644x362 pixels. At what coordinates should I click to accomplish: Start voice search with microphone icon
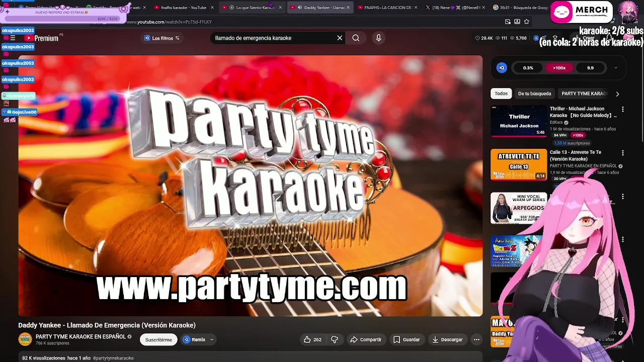point(379,38)
